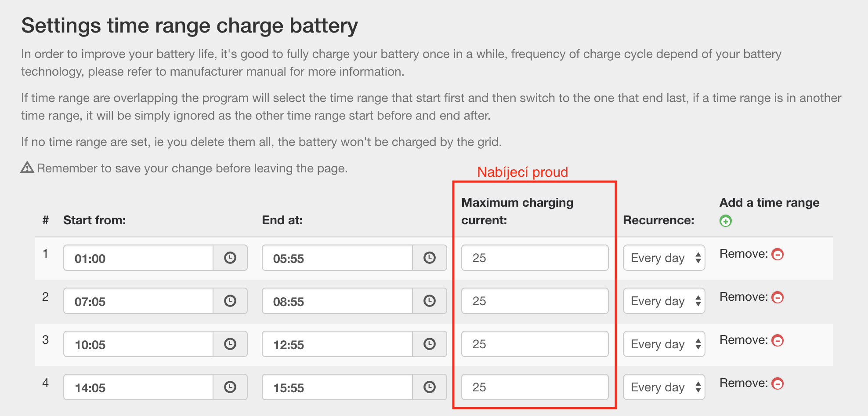Open clock picker for 07:05 start time
868x416 pixels.
230,301
